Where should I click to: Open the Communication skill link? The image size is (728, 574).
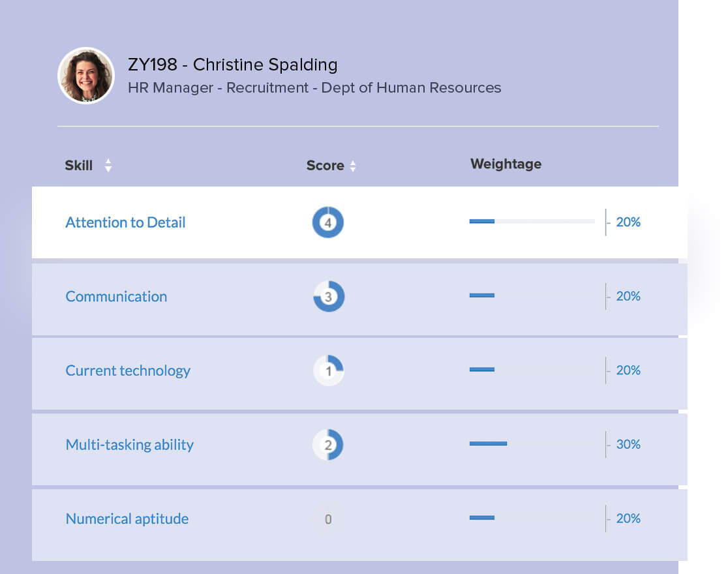click(115, 296)
